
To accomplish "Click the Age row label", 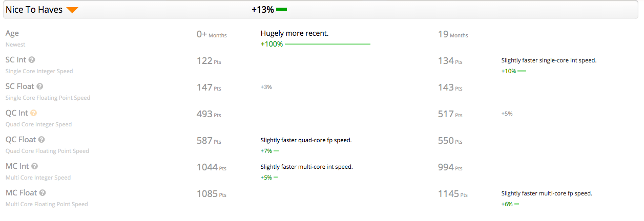I will [x=12, y=33].
